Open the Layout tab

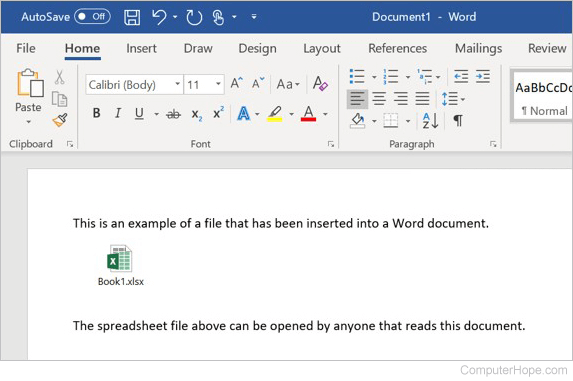tap(322, 48)
